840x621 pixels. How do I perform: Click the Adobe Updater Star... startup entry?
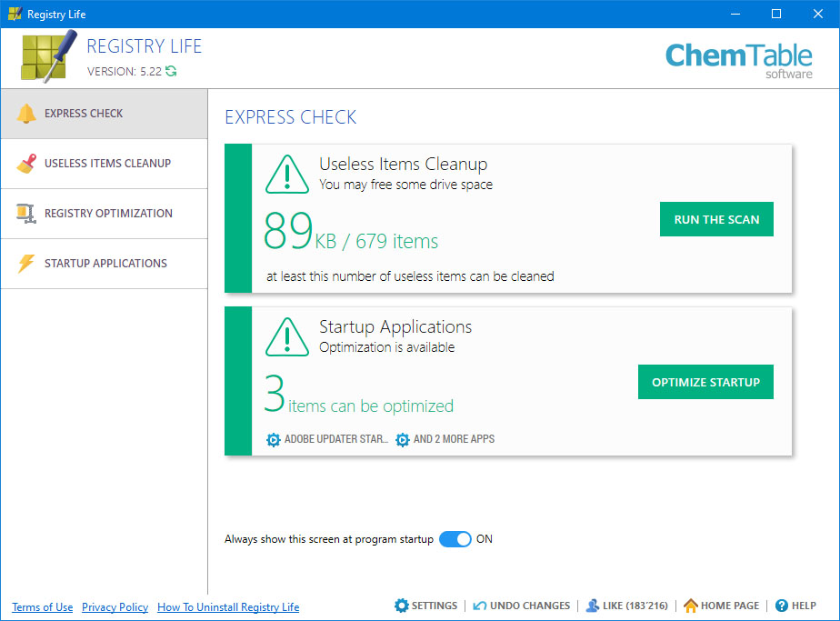point(336,439)
